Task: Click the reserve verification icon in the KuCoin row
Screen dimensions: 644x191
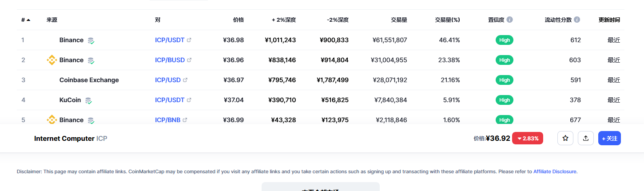Action: click(88, 100)
